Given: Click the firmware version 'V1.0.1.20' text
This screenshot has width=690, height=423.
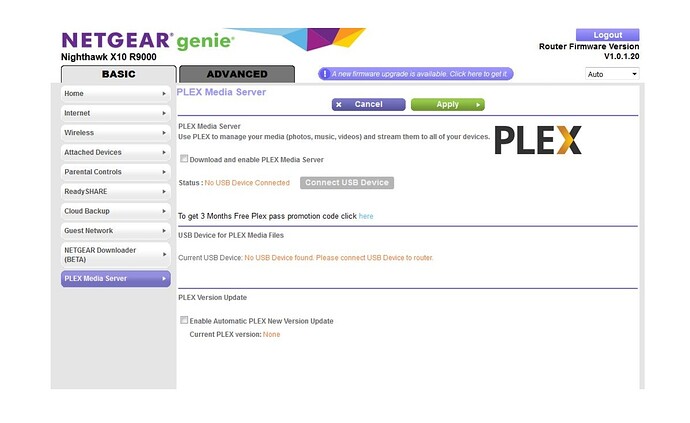Looking at the screenshot, I should pyautogui.click(x=621, y=56).
